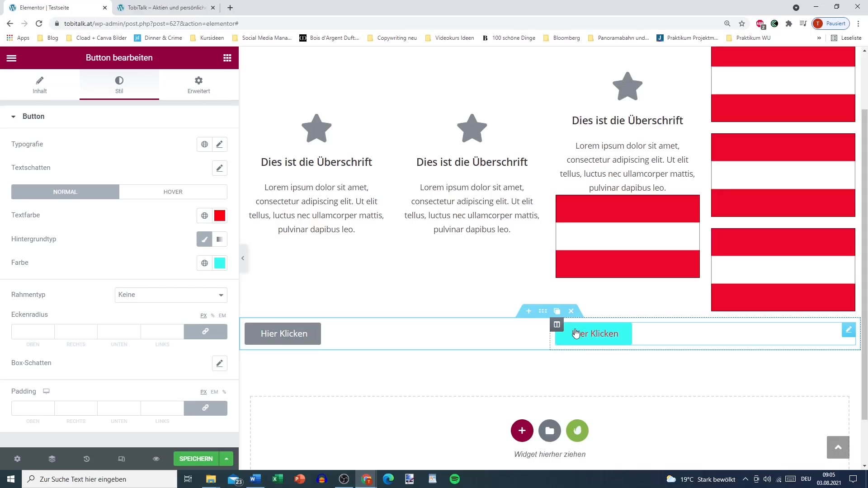
Task: Open responsive mode icon in footer
Action: [121, 459]
